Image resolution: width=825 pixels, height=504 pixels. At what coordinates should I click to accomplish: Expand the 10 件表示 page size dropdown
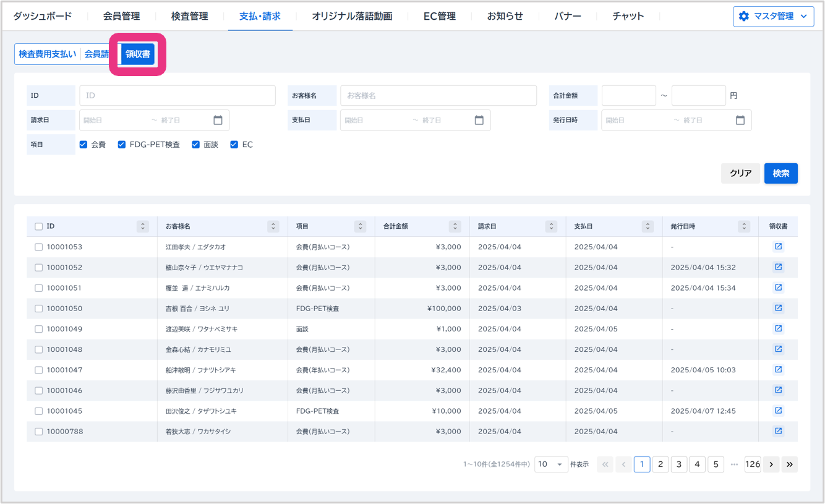(x=551, y=464)
